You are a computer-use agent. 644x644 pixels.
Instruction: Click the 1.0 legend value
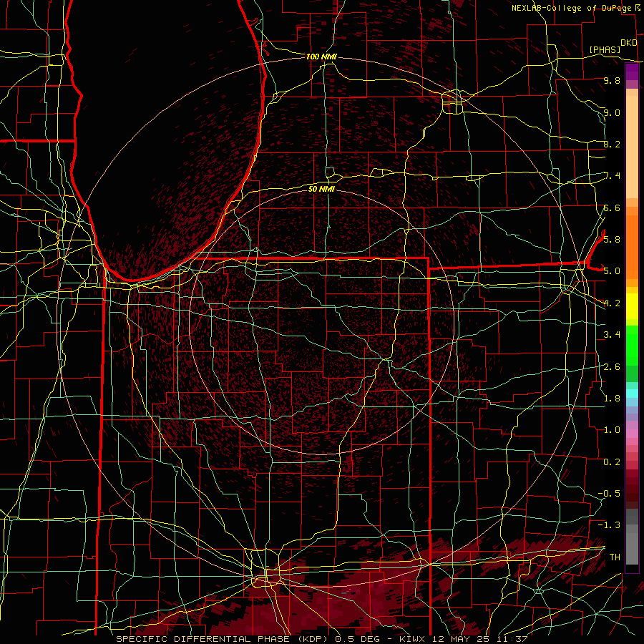point(612,429)
